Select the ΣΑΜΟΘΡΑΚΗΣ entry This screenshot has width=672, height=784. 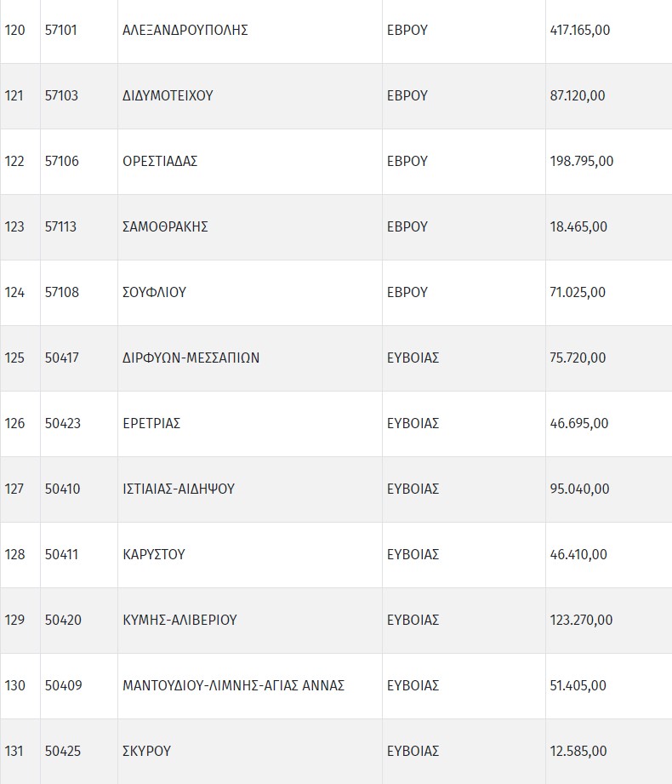click(165, 227)
